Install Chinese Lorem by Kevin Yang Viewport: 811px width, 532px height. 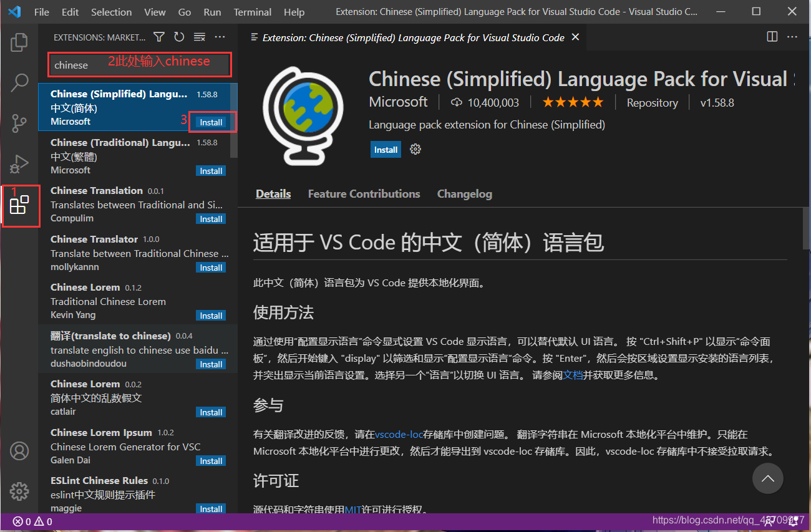(x=211, y=316)
